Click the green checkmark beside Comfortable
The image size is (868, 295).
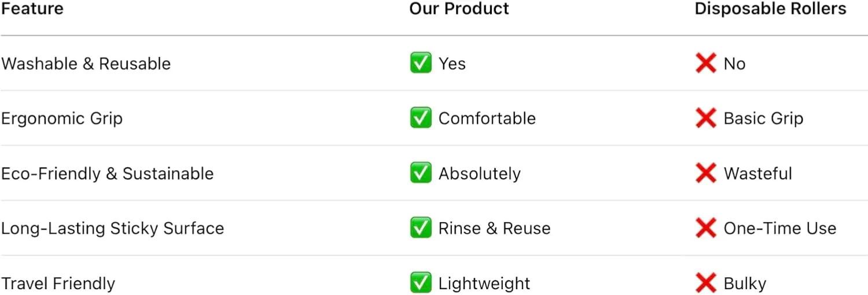[421, 118]
